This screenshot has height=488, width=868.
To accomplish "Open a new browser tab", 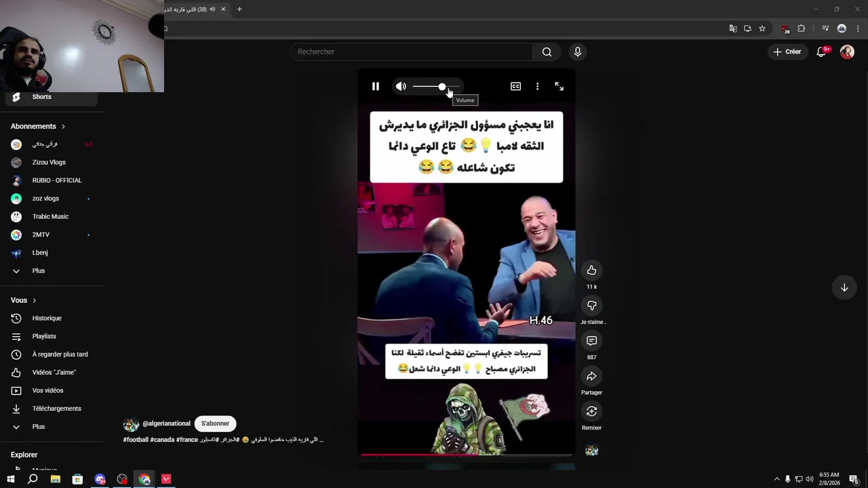I will [x=239, y=9].
